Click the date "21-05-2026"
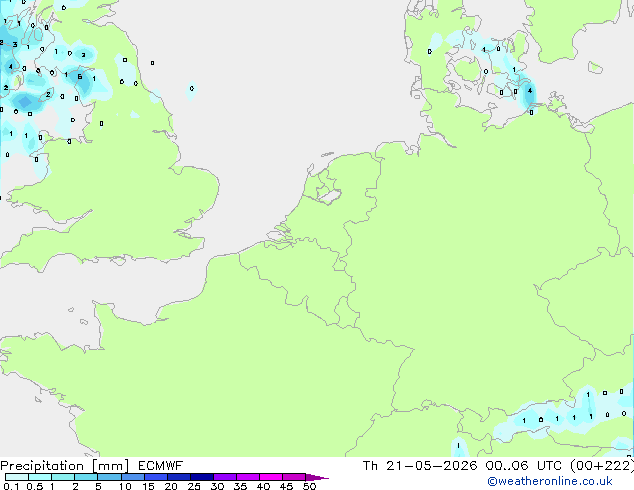This screenshot has width=634, height=490. pos(431,466)
